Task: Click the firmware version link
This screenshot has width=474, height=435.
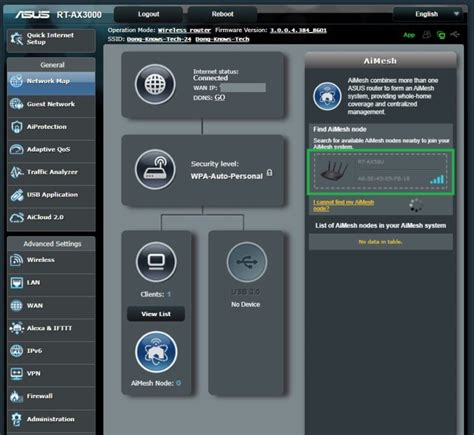Action: [x=298, y=30]
